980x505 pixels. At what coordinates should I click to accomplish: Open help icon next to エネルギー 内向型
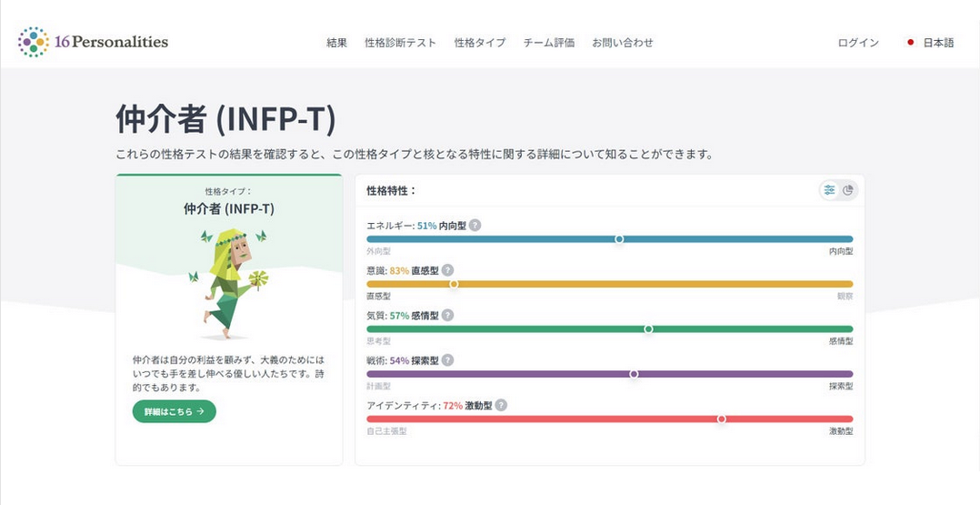475,226
